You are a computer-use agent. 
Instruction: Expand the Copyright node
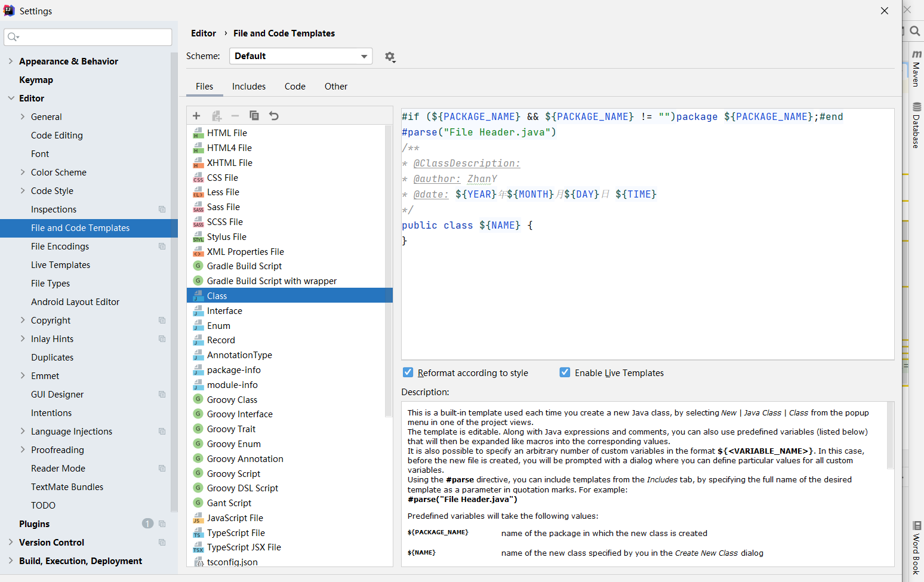click(x=23, y=320)
